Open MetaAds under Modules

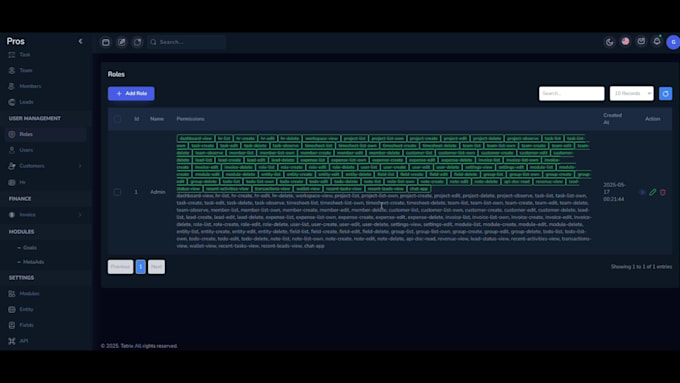pos(33,262)
